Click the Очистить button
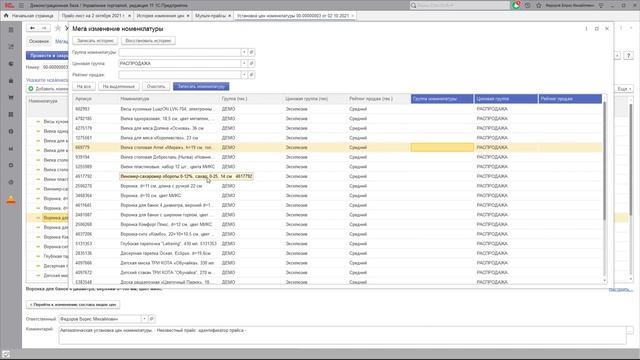This screenshot has height=360, width=640. [156, 87]
